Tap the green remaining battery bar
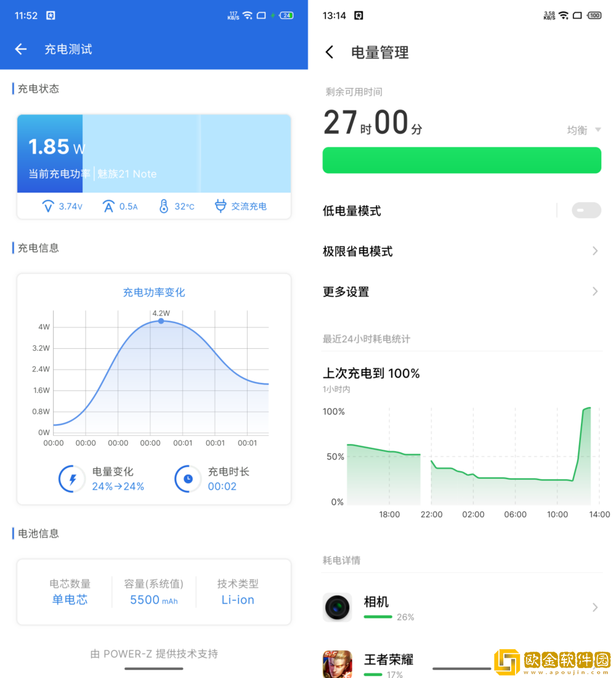The height and width of the screenshot is (678, 616). point(461,160)
